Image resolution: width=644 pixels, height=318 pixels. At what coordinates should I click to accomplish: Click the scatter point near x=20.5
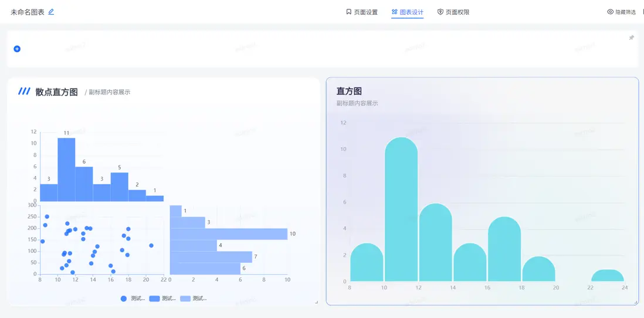coord(151,246)
